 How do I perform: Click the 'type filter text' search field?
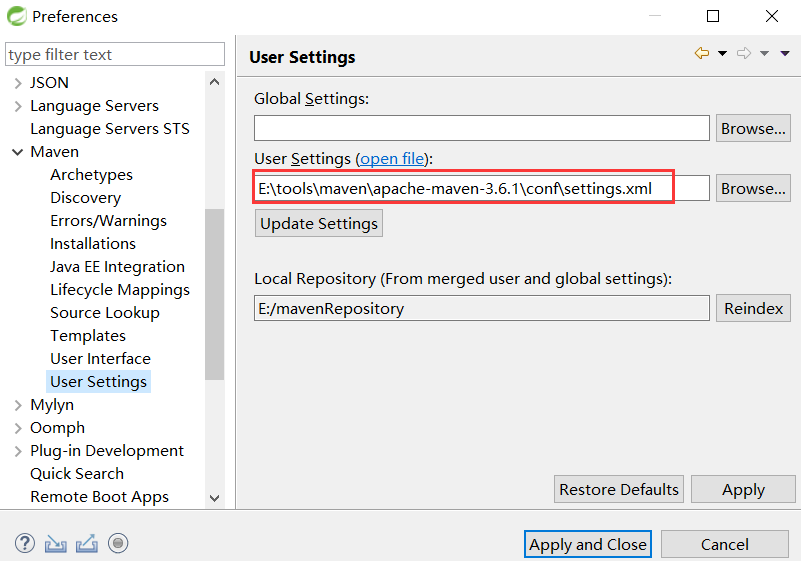(115, 54)
